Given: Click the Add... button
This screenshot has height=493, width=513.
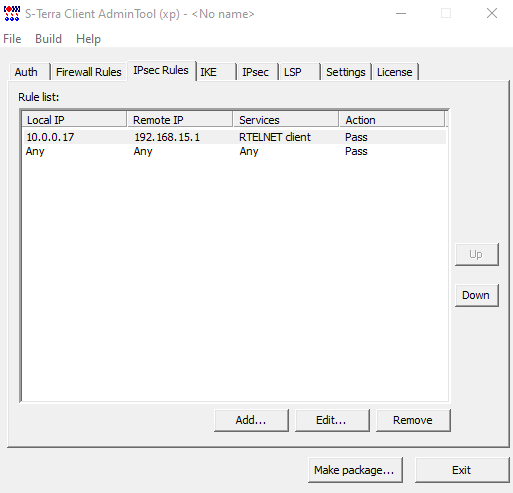Looking at the screenshot, I should click(251, 420).
